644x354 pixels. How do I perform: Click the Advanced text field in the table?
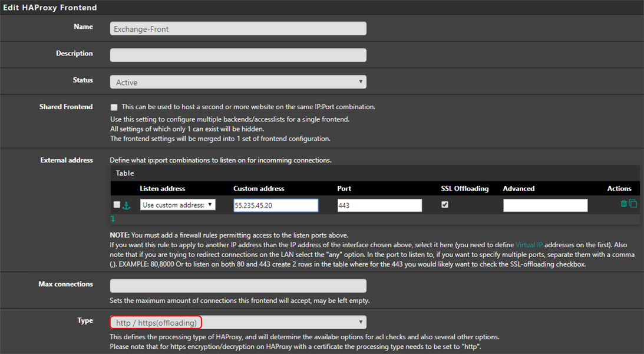[545, 205]
